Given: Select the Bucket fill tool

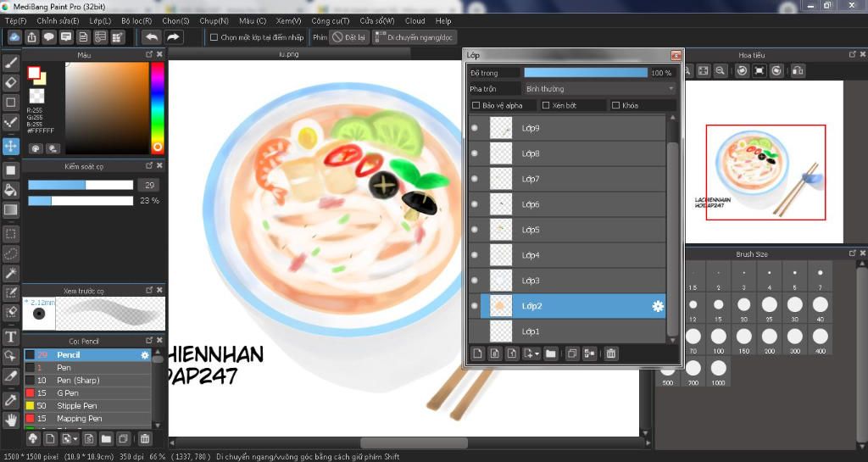Looking at the screenshot, I should pos(10,190).
